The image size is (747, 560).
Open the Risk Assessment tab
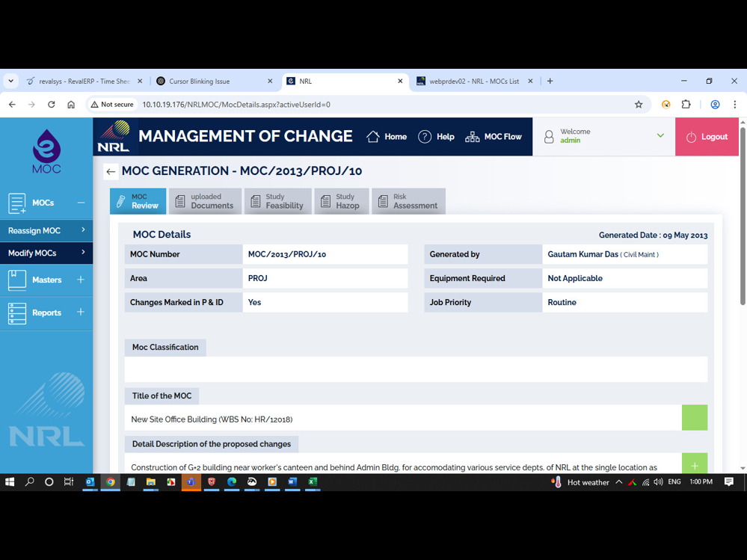click(408, 202)
